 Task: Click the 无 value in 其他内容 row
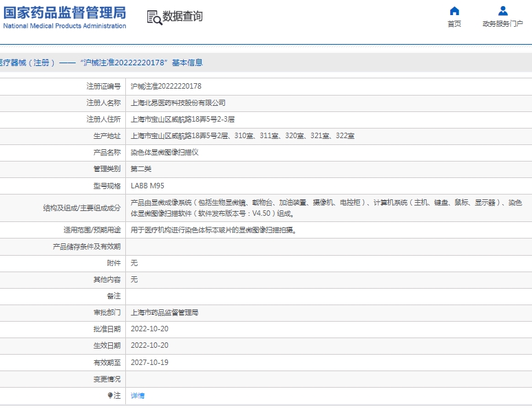[134, 279]
